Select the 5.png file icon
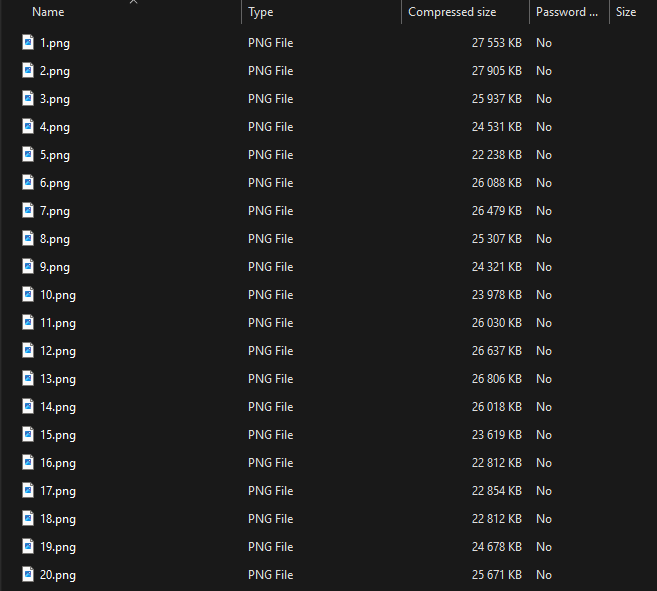Viewport: 657px width, 591px height. coord(28,154)
